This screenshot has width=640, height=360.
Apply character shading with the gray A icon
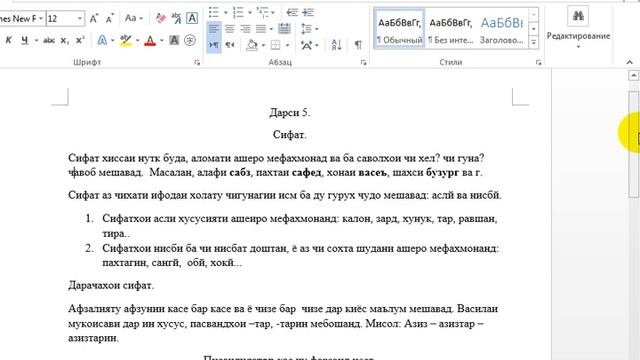pos(174,40)
